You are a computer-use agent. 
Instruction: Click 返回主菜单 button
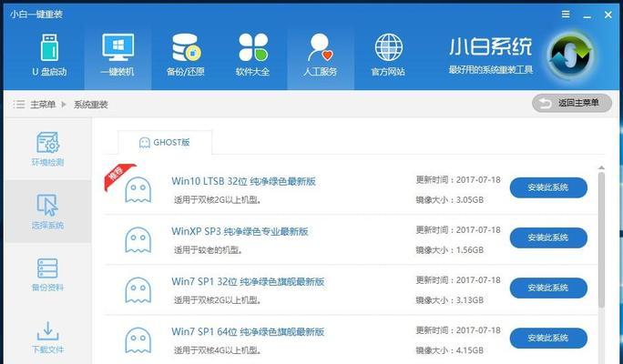572,103
